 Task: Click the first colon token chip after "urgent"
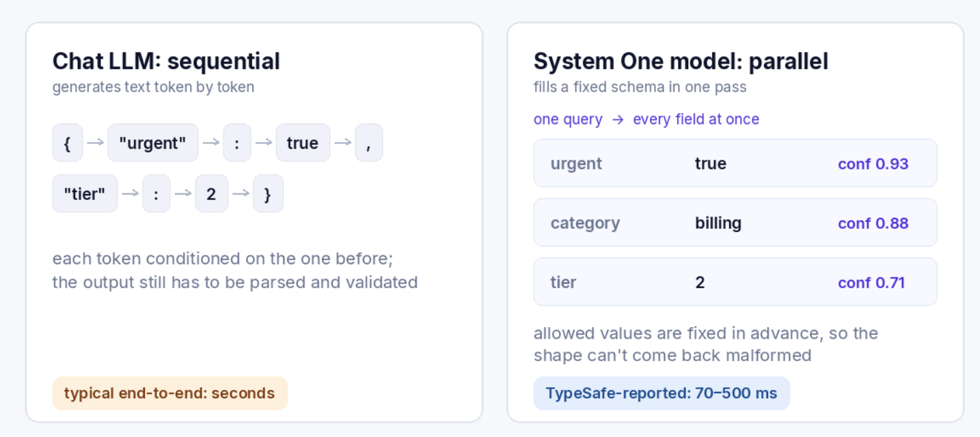pos(237,143)
